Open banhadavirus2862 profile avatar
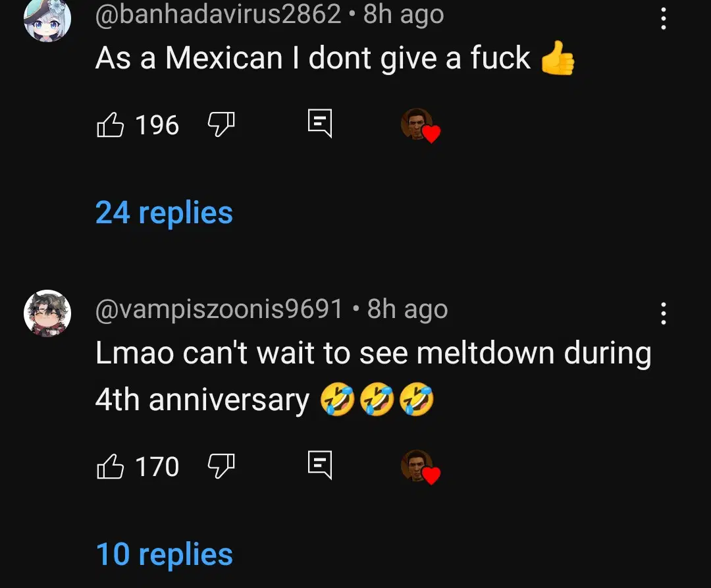The height and width of the screenshot is (588, 711). pos(47,20)
